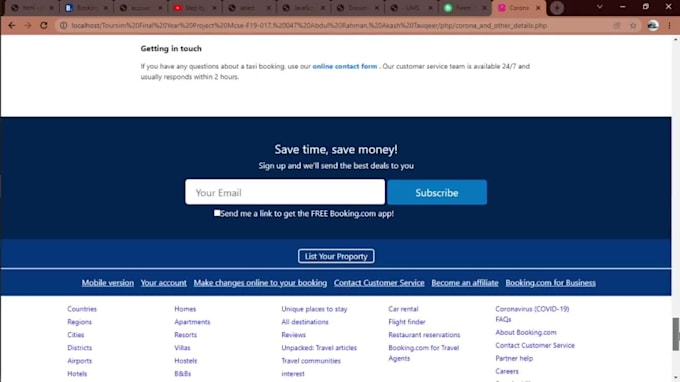This screenshot has width=680, height=382.
Task: Reload the page with the refresh icon
Action: pos(44,26)
